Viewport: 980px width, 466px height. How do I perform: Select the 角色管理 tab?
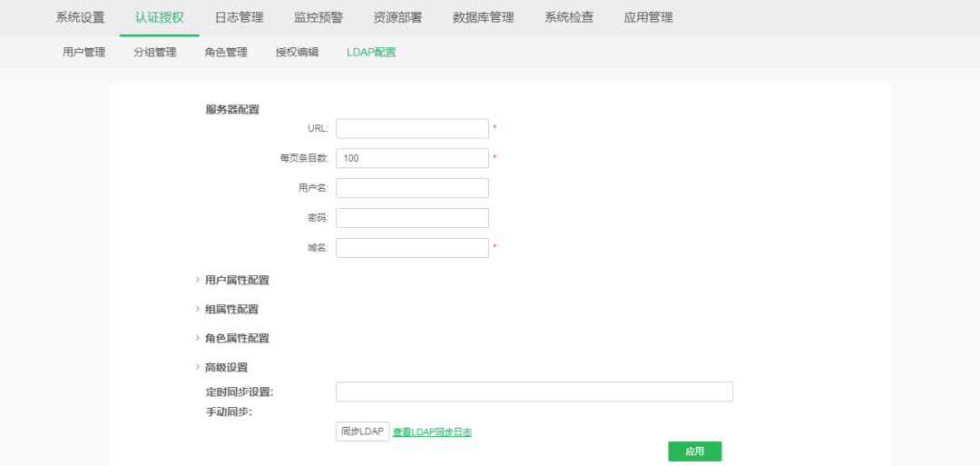(226, 52)
